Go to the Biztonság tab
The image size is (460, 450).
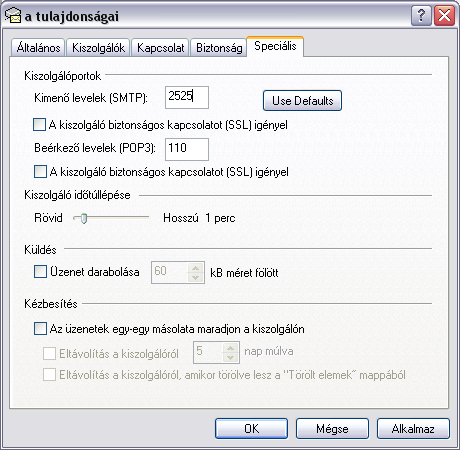coord(219,48)
